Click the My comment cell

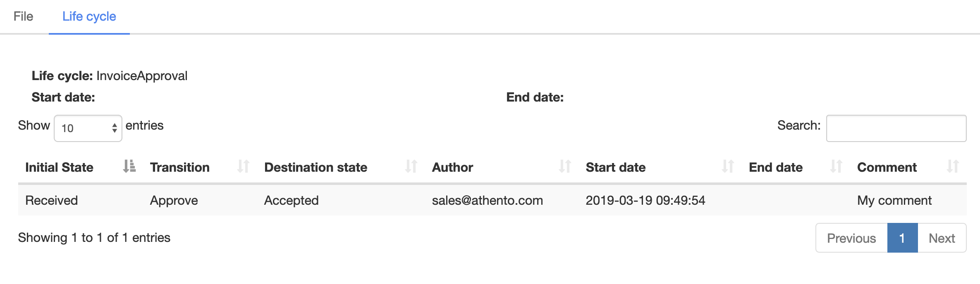point(894,201)
